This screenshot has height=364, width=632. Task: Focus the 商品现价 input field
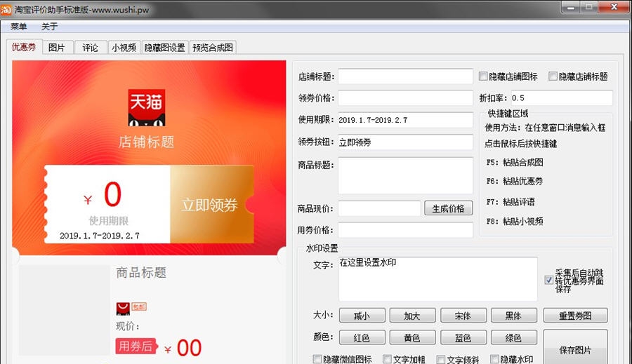[379, 208]
